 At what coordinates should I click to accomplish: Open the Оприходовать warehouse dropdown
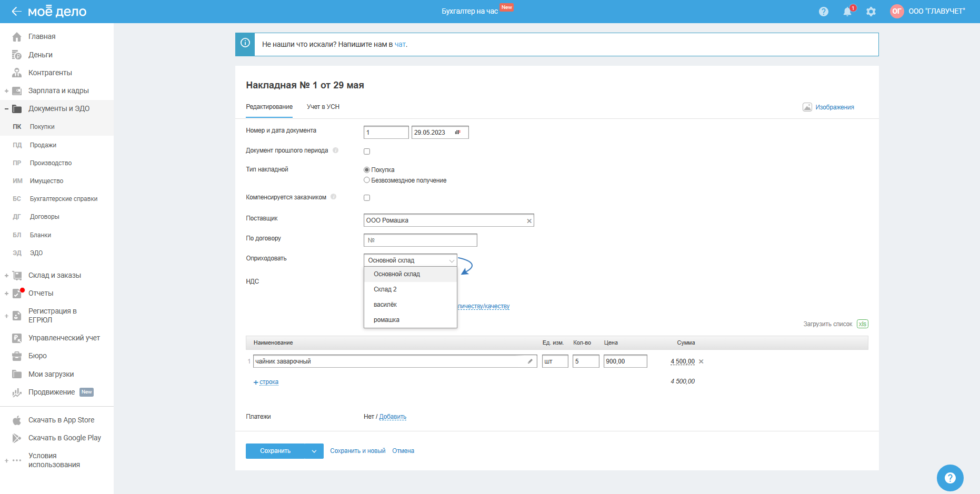(411, 260)
